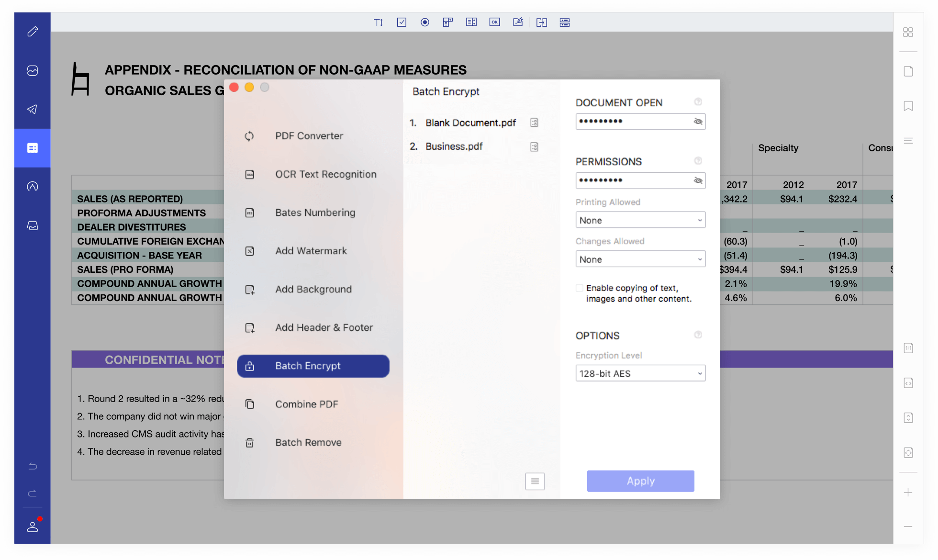Screen dimensions: 938x560
Task: Click the zoom in plus icon
Action: (908, 493)
